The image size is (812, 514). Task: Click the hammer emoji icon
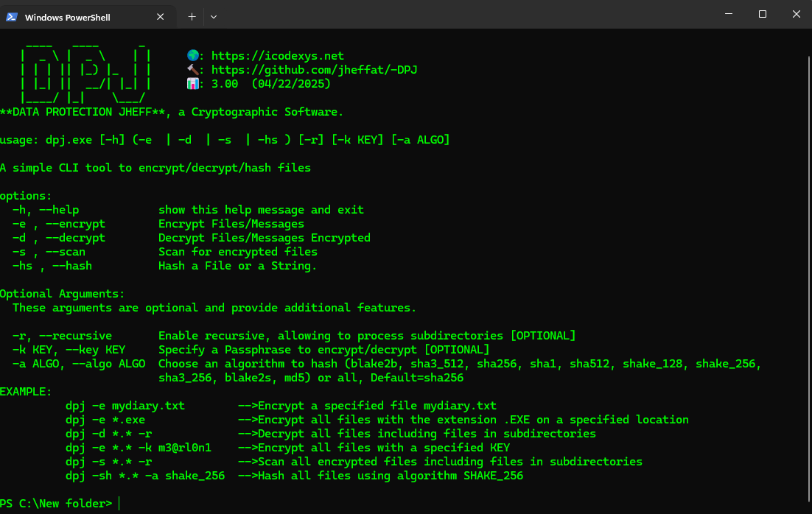[x=192, y=69]
